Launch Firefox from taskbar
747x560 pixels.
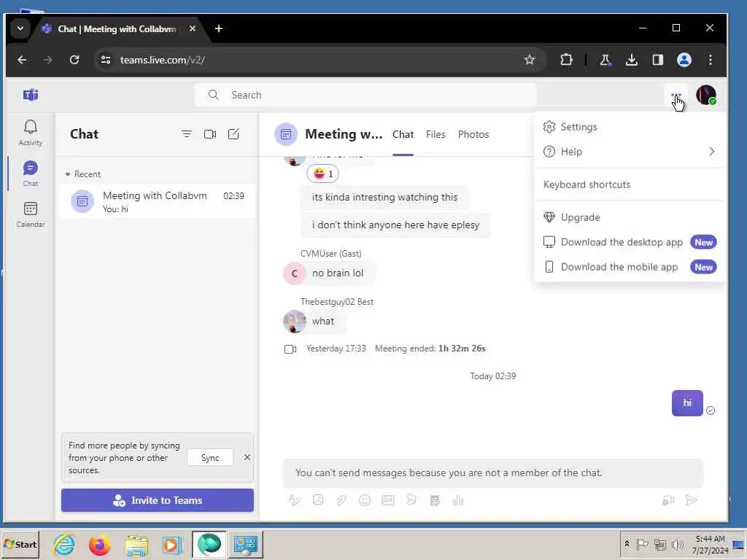(99, 544)
